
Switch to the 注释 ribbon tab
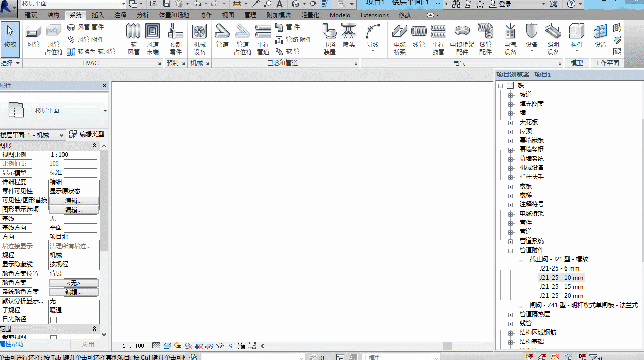click(x=120, y=15)
